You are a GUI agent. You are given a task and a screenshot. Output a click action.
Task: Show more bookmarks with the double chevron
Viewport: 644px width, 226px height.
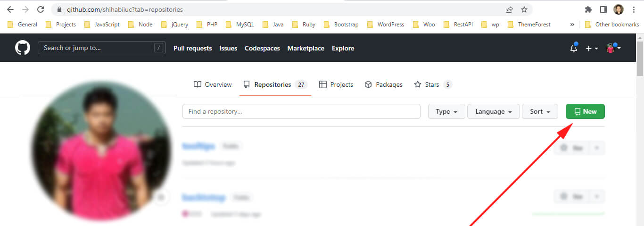[x=572, y=24]
